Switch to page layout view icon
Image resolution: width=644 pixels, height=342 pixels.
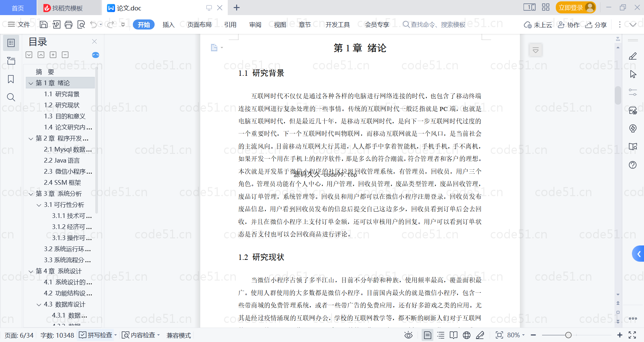[x=428, y=335]
